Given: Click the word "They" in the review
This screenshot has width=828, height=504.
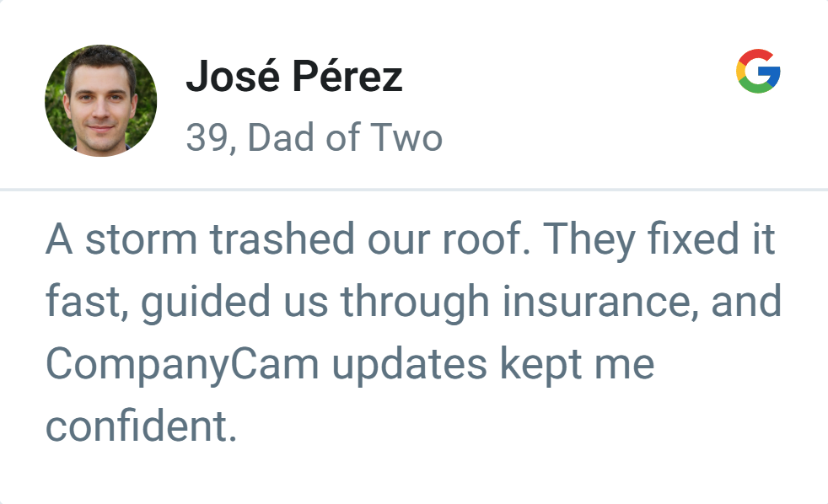Looking at the screenshot, I should (583, 241).
